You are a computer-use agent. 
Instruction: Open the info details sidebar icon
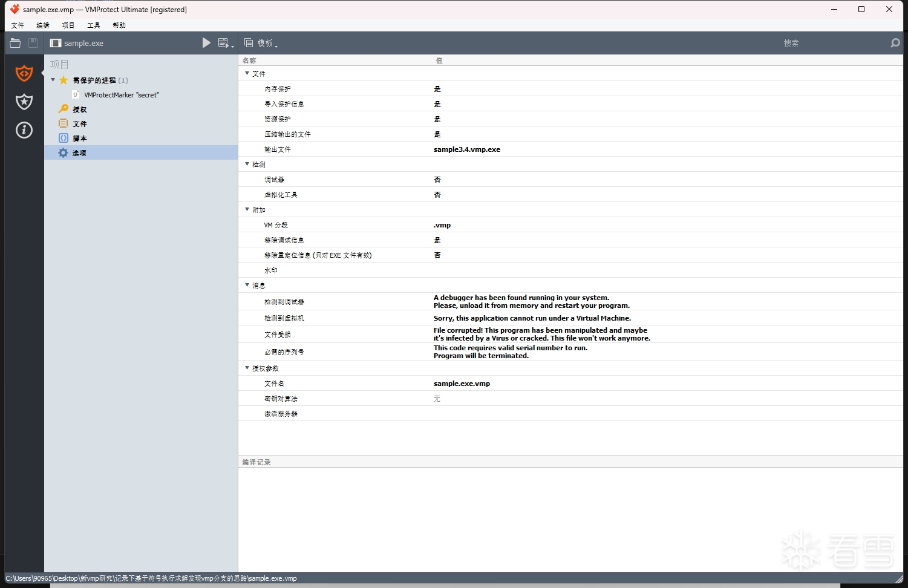coord(24,130)
